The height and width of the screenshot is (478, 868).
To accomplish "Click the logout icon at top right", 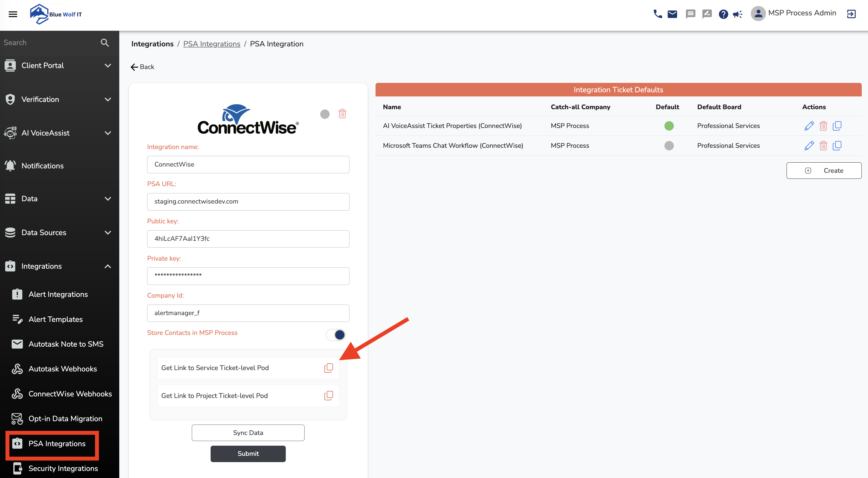I will click(x=851, y=14).
